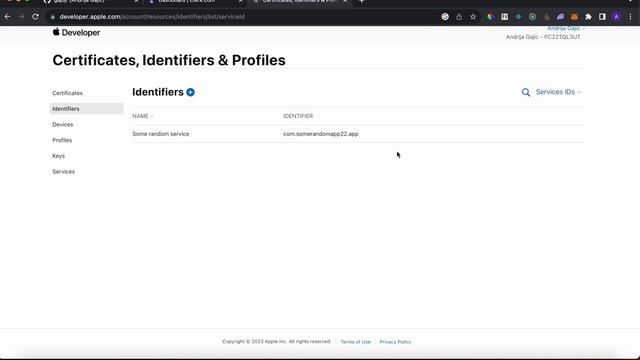Open the extensions puzzle-piece menu
This screenshot has width=640, height=360.
point(588,17)
